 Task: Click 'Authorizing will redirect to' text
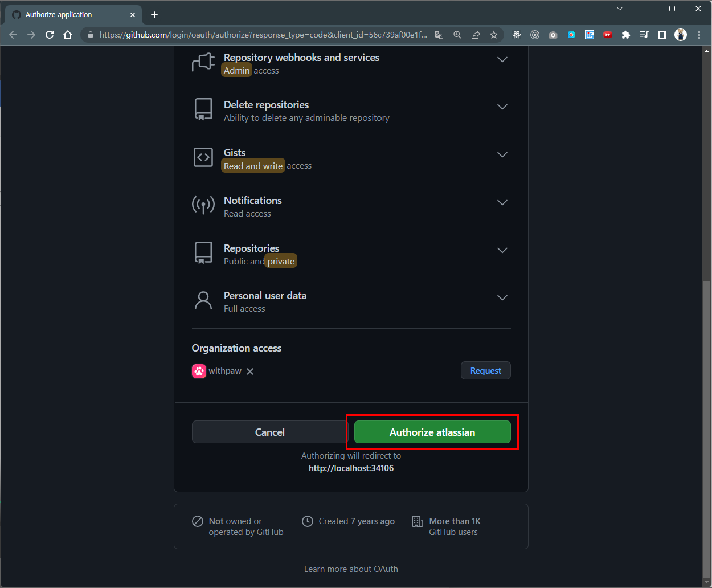point(351,456)
